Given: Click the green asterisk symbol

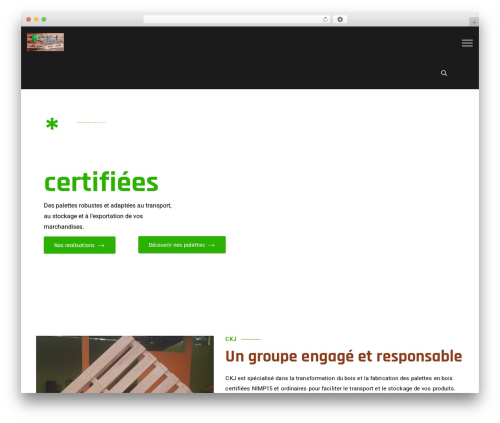Looking at the screenshot, I should point(52,124).
